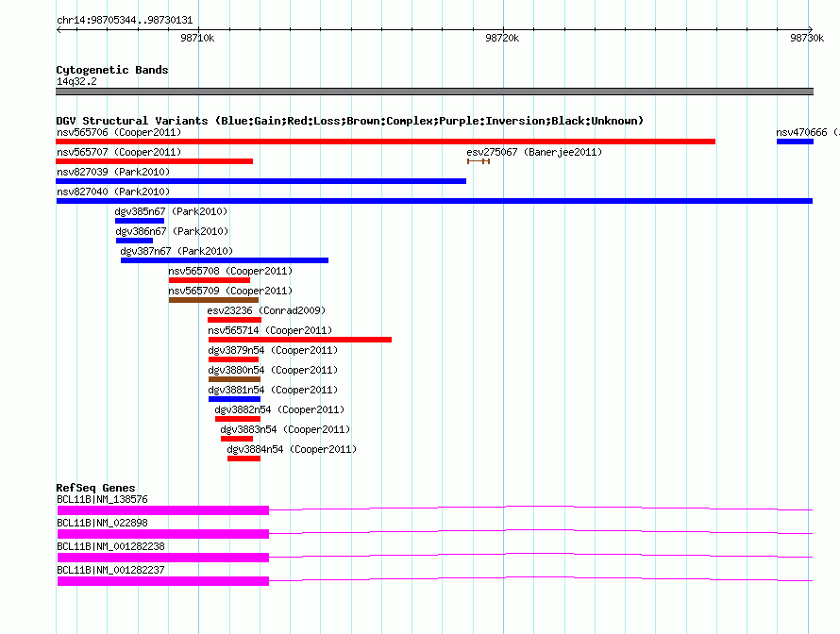Image resolution: width=840 pixels, height=634 pixels.
Task: Click BCL11B|NM_001282237 transcript label
Action: [x=110, y=570]
